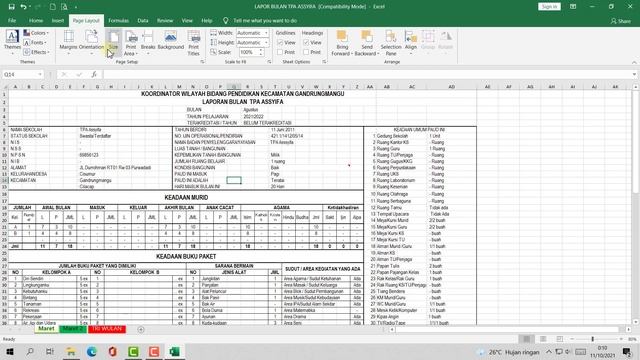Switch to the Review tab
Viewport: 640px width, 360px height.
(165, 20)
